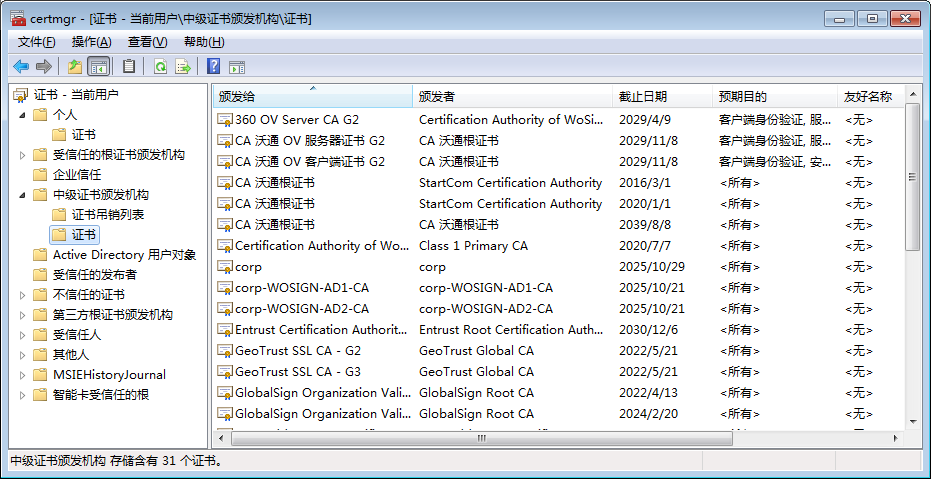Click the folder icon beside 企业信任
The height and width of the screenshot is (479, 931).
pyautogui.click(x=40, y=175)
